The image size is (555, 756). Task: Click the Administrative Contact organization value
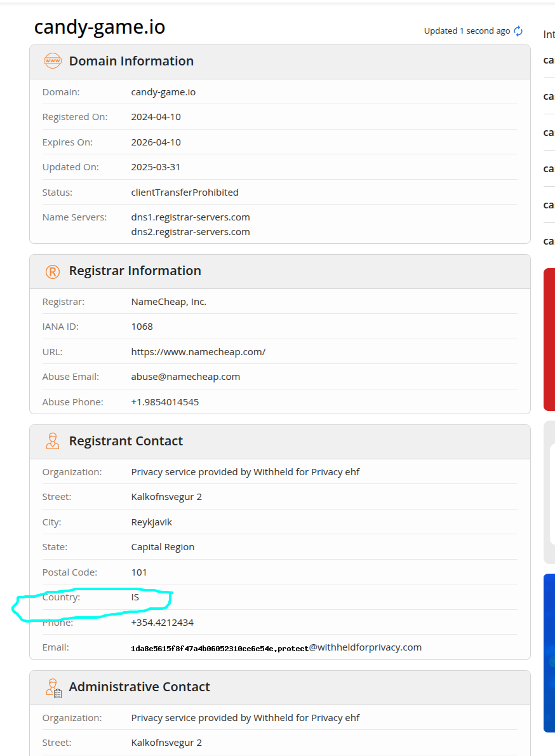[245, 718]
